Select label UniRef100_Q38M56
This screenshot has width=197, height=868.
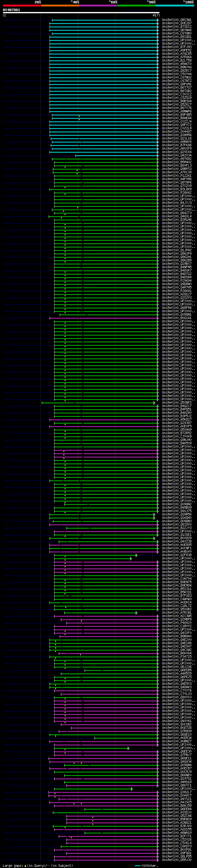pyautogui.click(x=177, y=135)
